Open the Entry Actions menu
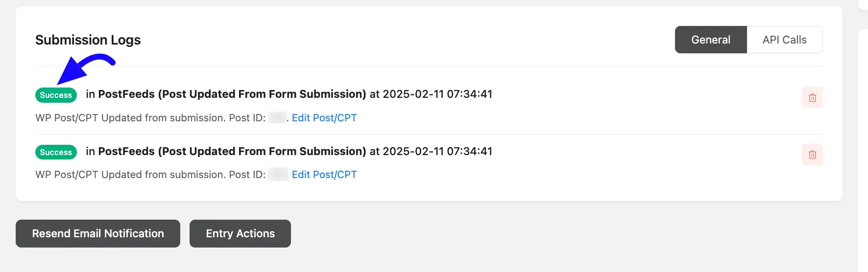The image size is (868, 272). click(240, 233)
